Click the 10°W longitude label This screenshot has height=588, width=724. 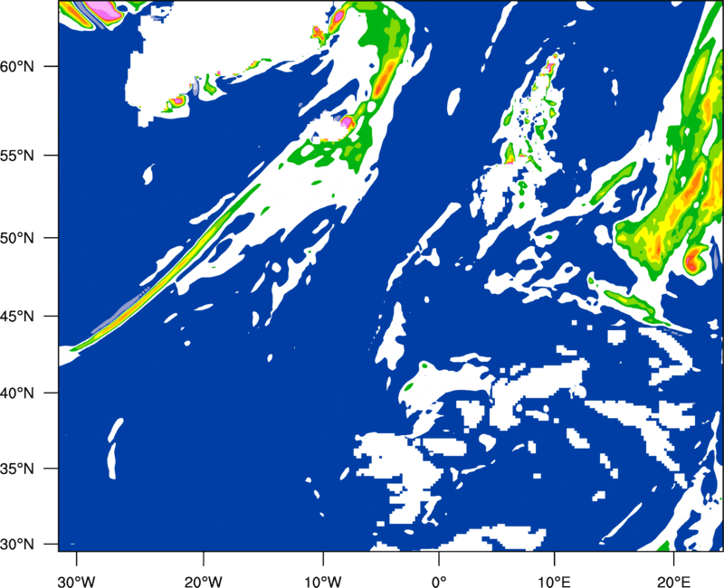click(x=322, y=581)
